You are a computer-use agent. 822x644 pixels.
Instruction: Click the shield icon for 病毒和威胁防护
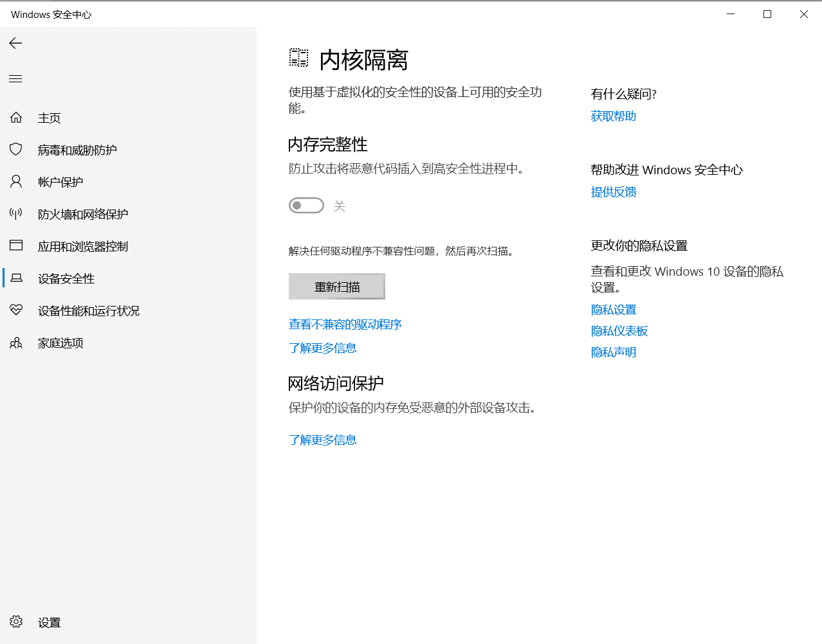pos(16,149)
